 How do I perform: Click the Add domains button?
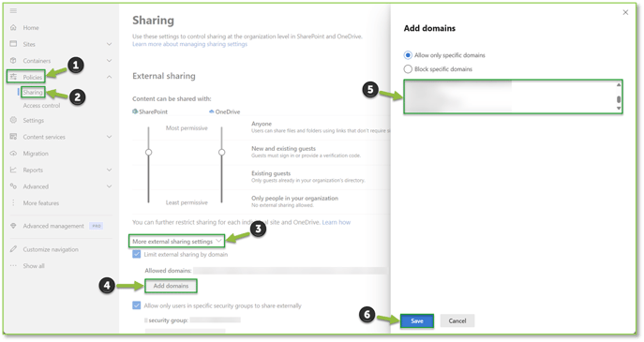click(x=171, y=286)
